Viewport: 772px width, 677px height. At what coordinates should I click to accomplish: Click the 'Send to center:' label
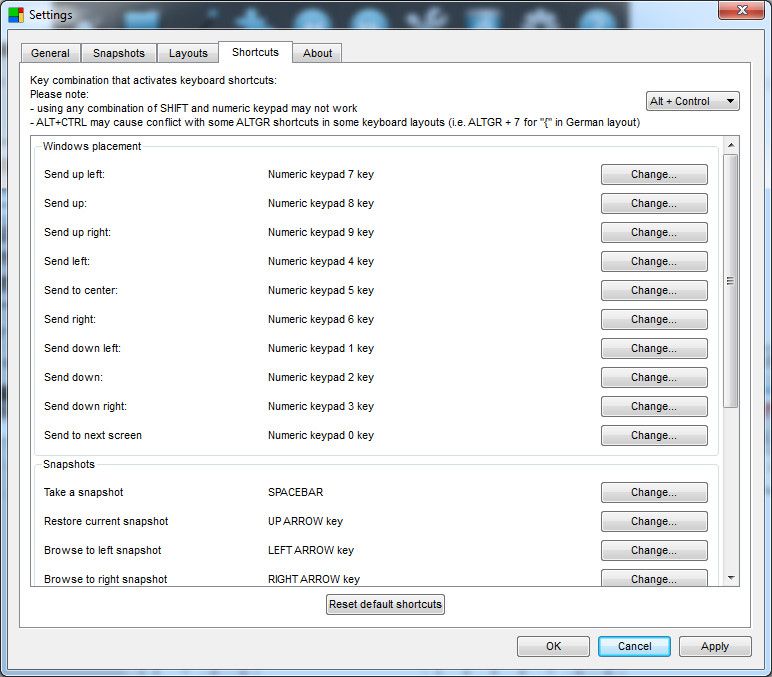tap(81, 290)
